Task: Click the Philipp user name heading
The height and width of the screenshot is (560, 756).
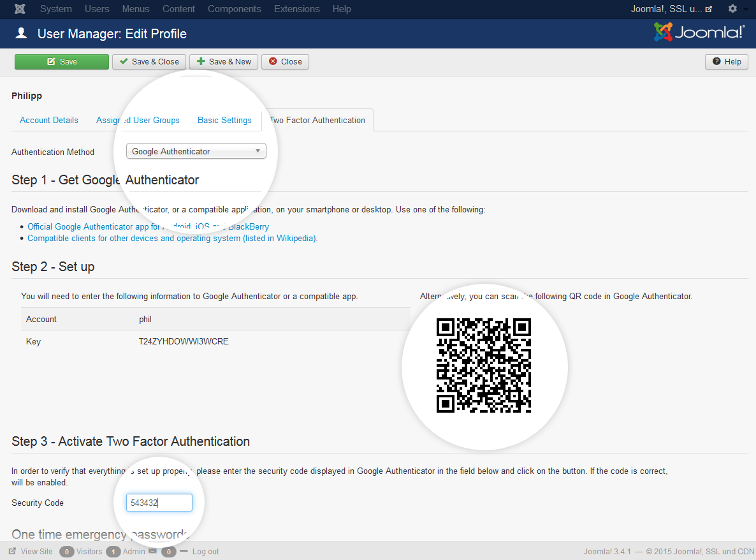Action: coord(27,96)
